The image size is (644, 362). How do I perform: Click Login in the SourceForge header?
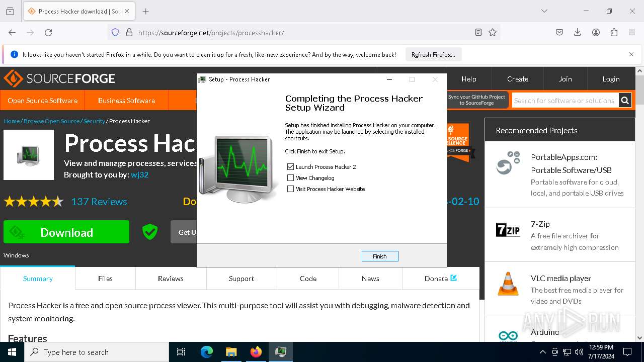(x=611, y=79)
